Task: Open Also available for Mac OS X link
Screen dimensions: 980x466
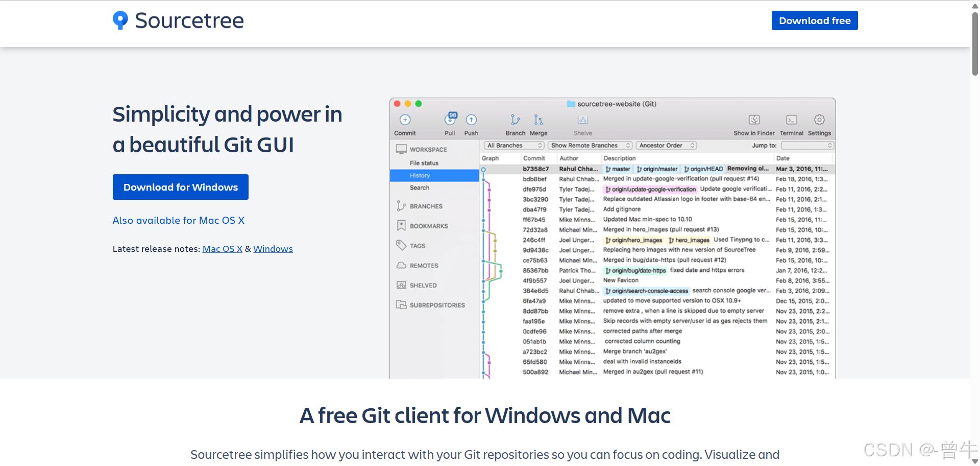Action: pos(179,220)
